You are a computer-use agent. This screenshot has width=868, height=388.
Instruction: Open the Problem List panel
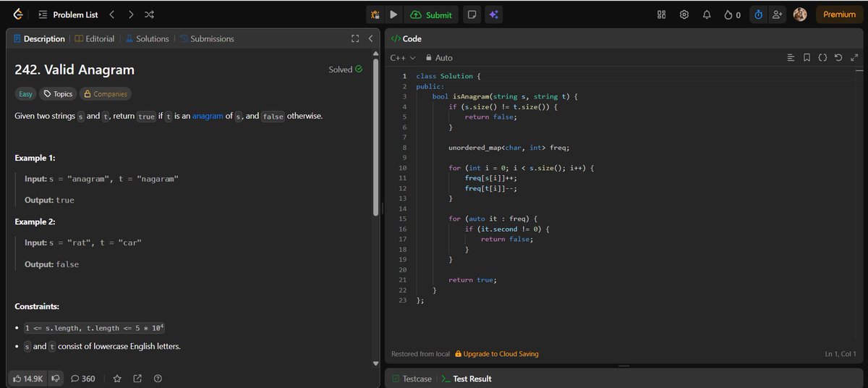tap(69, 14)
